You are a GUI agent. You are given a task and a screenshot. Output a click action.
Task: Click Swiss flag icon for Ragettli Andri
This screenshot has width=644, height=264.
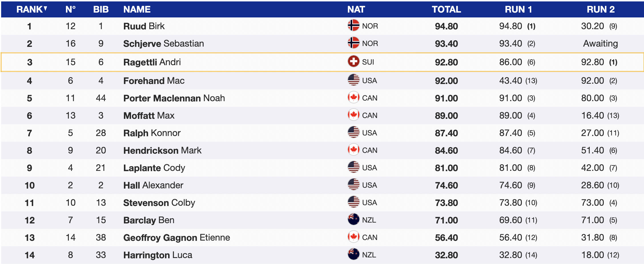point(353,61)
